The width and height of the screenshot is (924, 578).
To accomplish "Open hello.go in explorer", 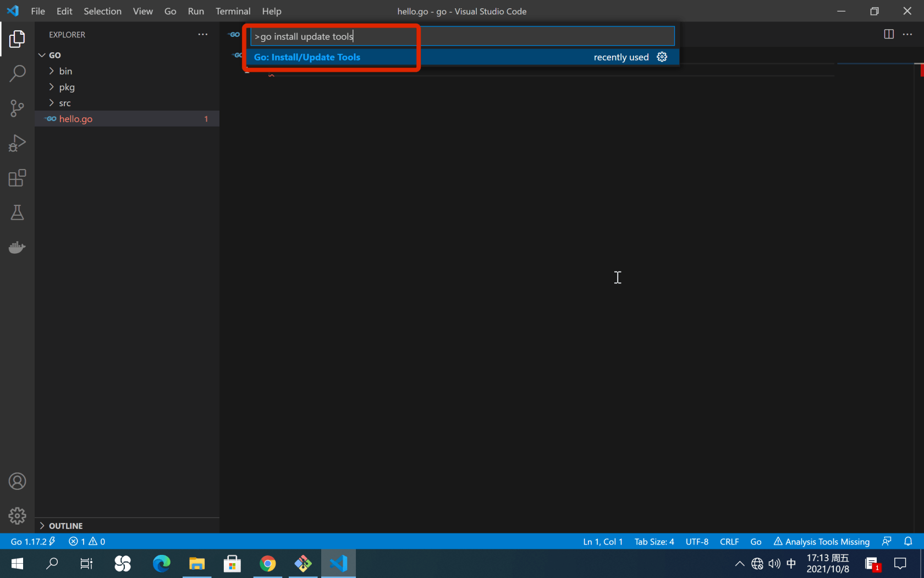I will [127, 119].
